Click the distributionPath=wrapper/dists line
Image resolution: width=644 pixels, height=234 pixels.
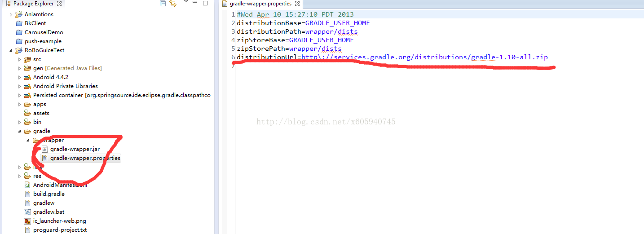pyautogui.click(x=297, y=31)
